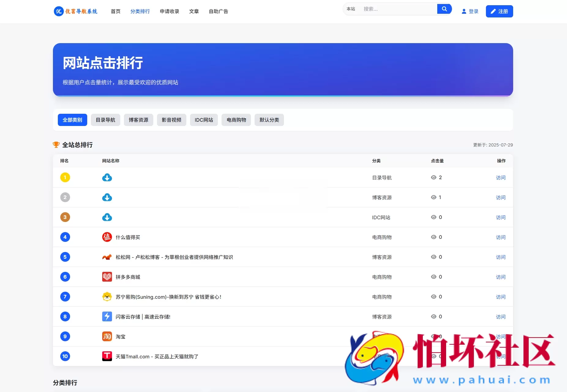Viewport: 567px width, 392px height.
Task: Click inside the 搜索 search input field
Action: [395, 9]
